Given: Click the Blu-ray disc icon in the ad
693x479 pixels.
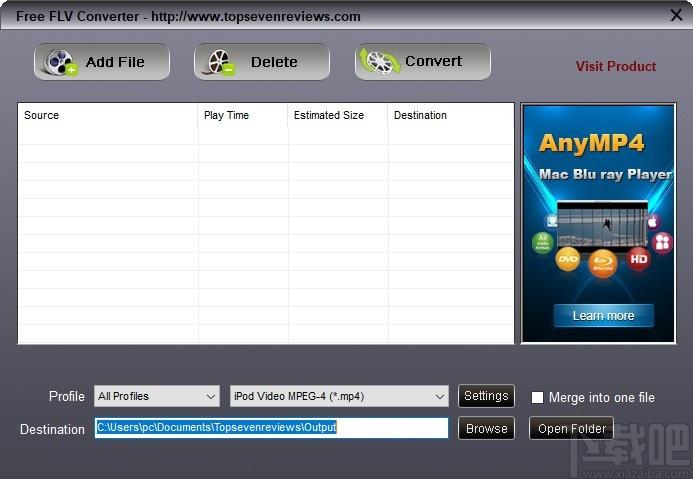Looking at the screenshot, I should tap(602, 263).
